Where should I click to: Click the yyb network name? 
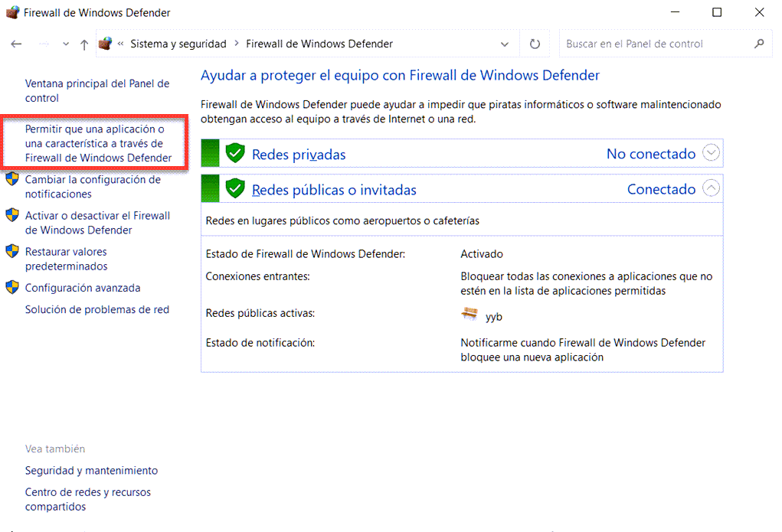point(494,317)
